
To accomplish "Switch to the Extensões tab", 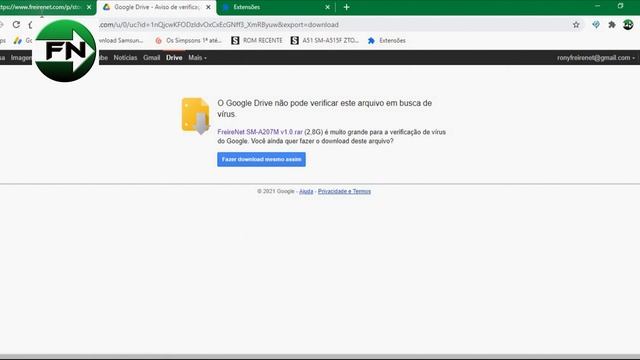I will (277, 7).
